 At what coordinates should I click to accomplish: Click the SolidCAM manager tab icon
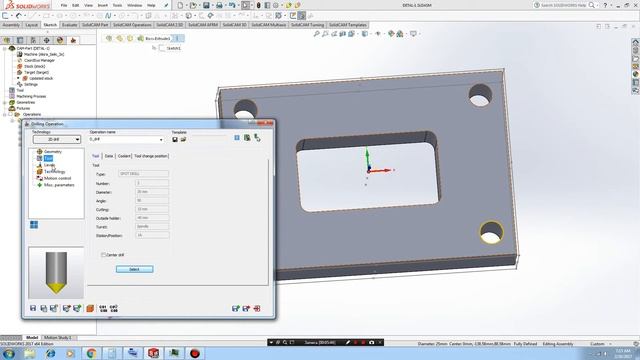[73, 40]
